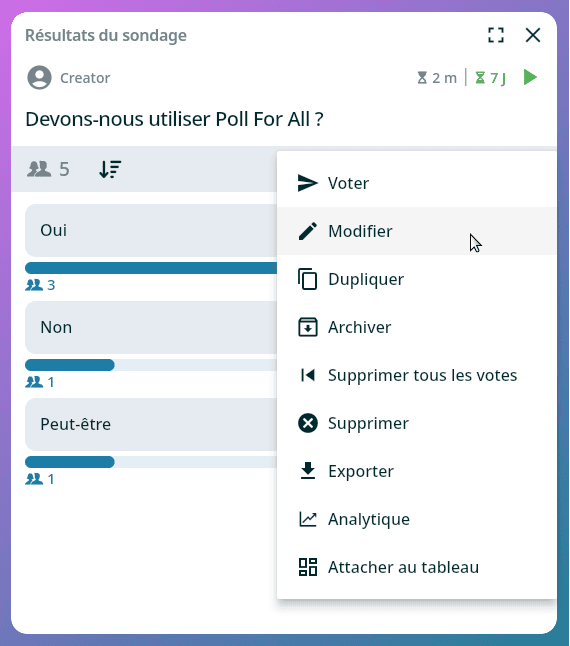
Task: Choose Attacher au tableau
Action: point(417,567)
